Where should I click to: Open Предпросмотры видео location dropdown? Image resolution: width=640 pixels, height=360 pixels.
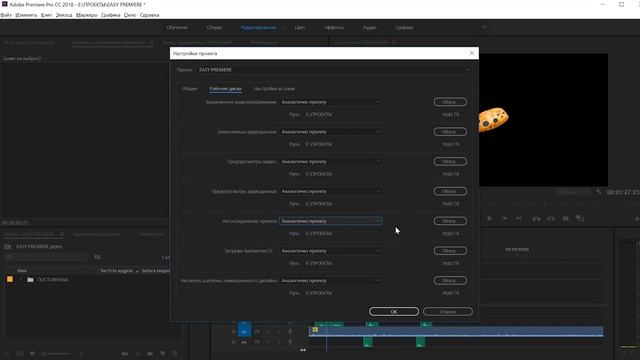(331, 162)
